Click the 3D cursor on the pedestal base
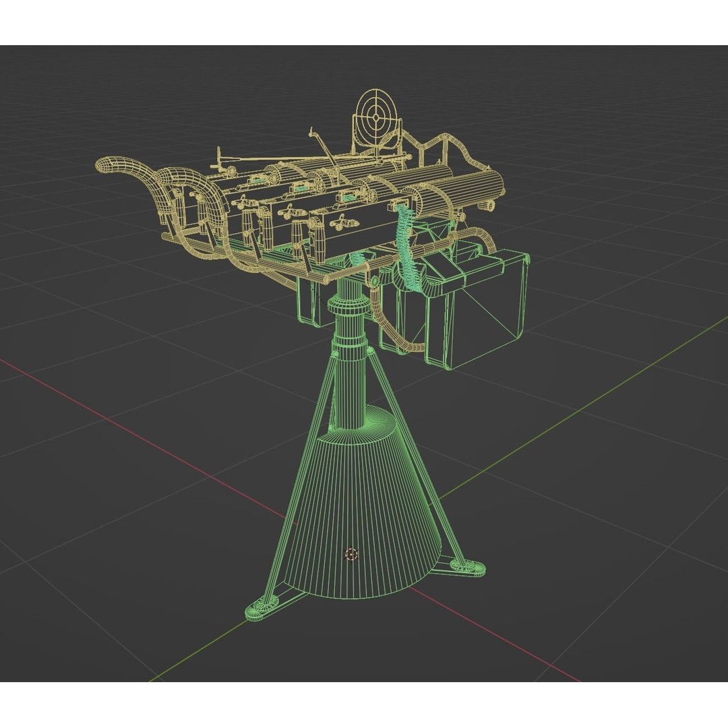 click(350, 555)
